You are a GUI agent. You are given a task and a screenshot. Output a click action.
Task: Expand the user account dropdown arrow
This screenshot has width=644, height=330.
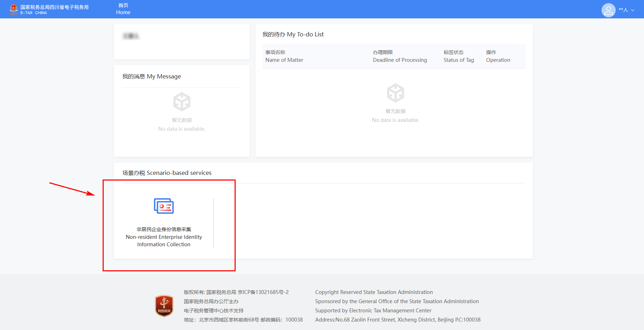point(633,10)
